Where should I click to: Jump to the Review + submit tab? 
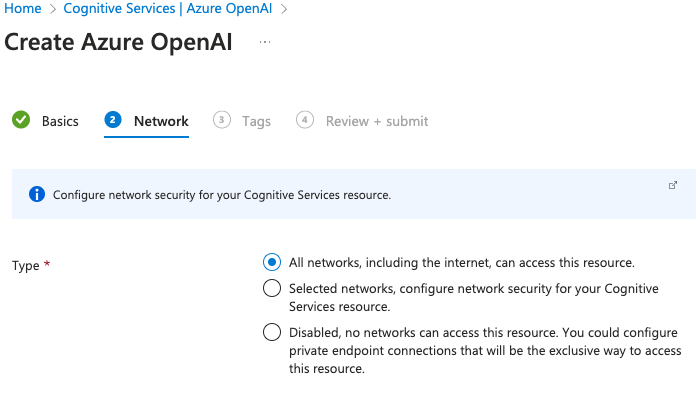pos(376,121)
